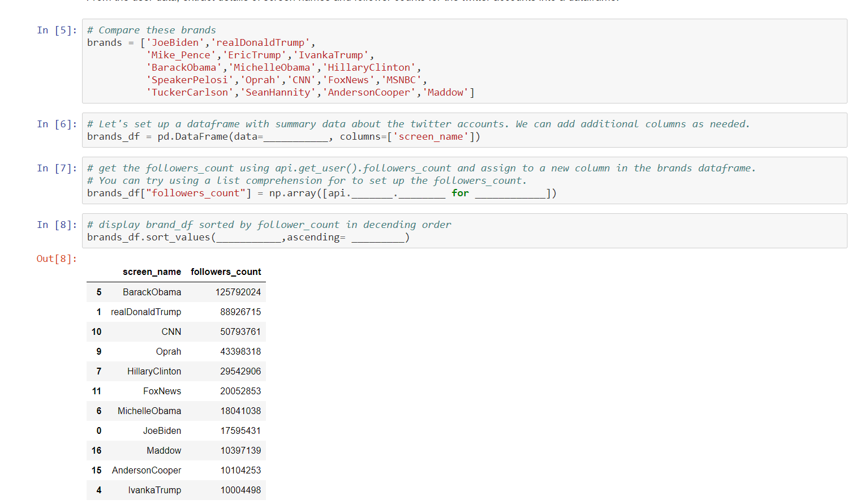
Task: Click the 'MSNBC' string in the brands code
Action: pos(401,80)
